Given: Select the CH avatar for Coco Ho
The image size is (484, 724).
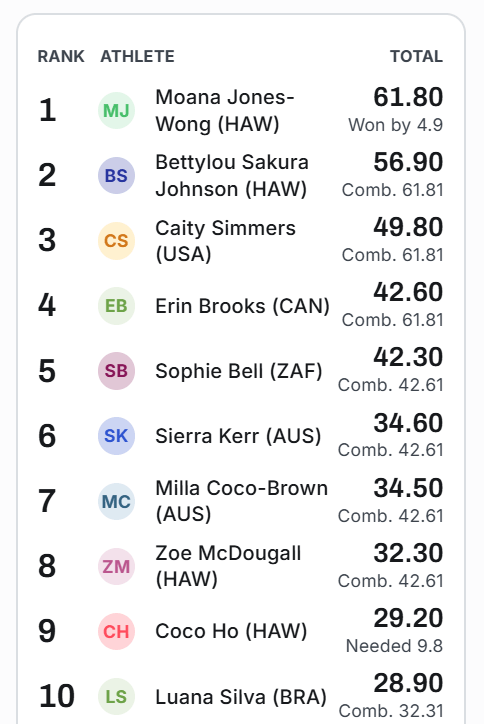Looking at the screenshot, I should pos(116,632).
